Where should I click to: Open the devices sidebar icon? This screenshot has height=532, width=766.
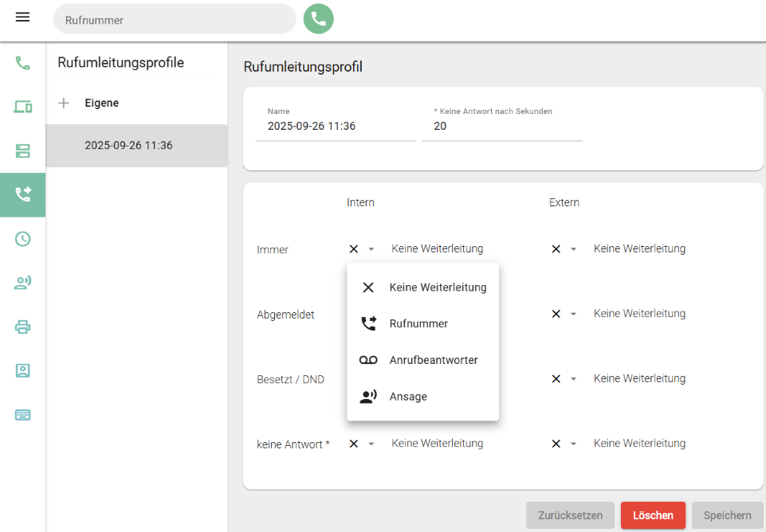click(22, 107)
